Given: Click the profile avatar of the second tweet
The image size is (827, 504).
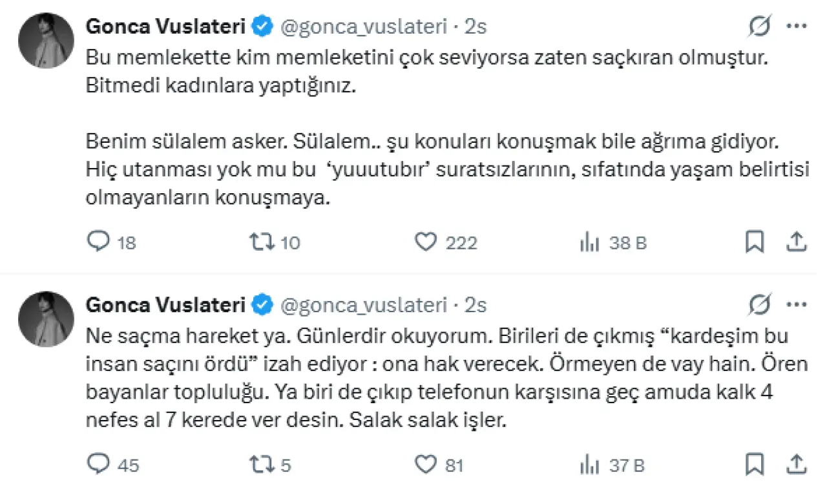Looking at the screenshot, I should click(x=46, y=319).
